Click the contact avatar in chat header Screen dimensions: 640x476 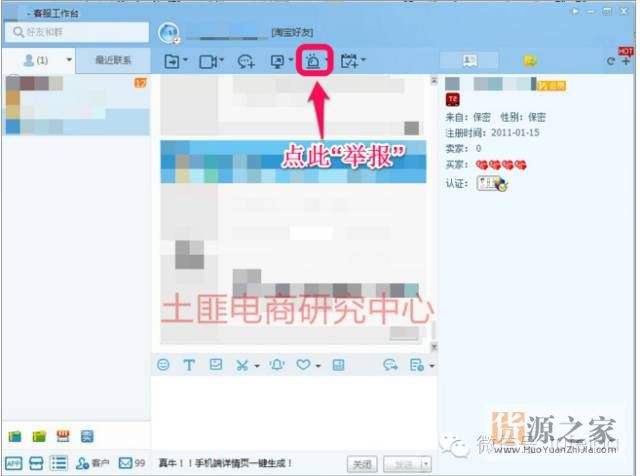coord(169,33)
